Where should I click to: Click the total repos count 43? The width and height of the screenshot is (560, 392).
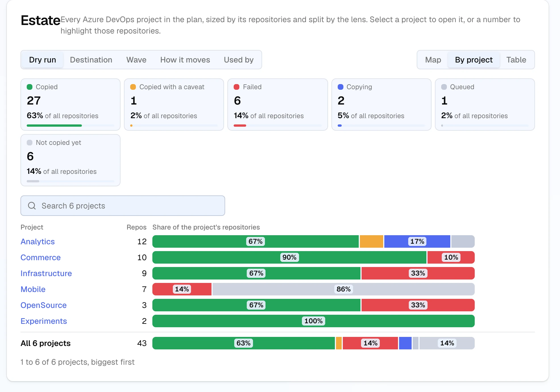142,343
